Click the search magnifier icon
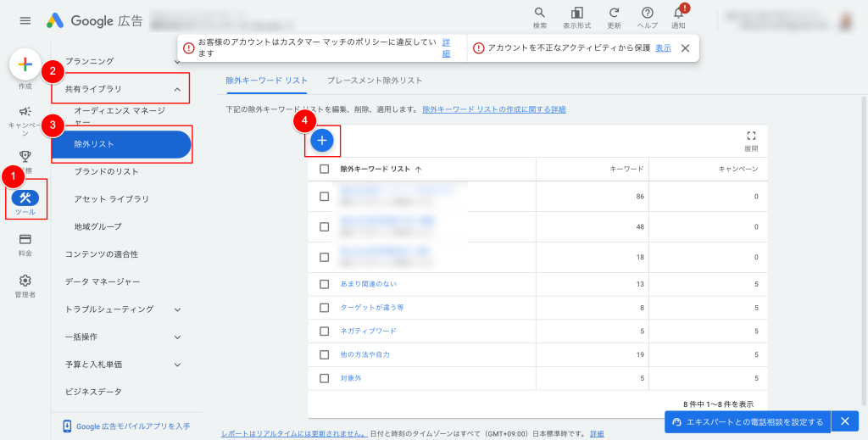Image resolution: width=868 pixels, height=440 pixels. pyautogui.click(x=540, y=14)
